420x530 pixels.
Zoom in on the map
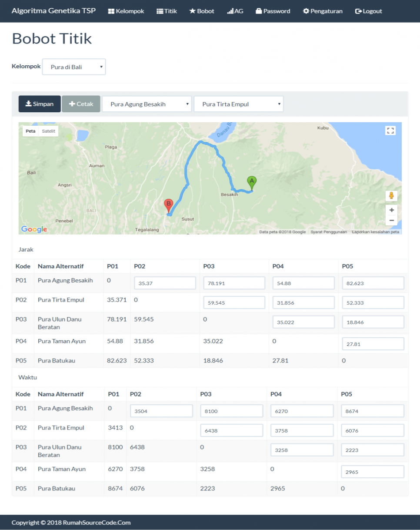tap(391, 210)
